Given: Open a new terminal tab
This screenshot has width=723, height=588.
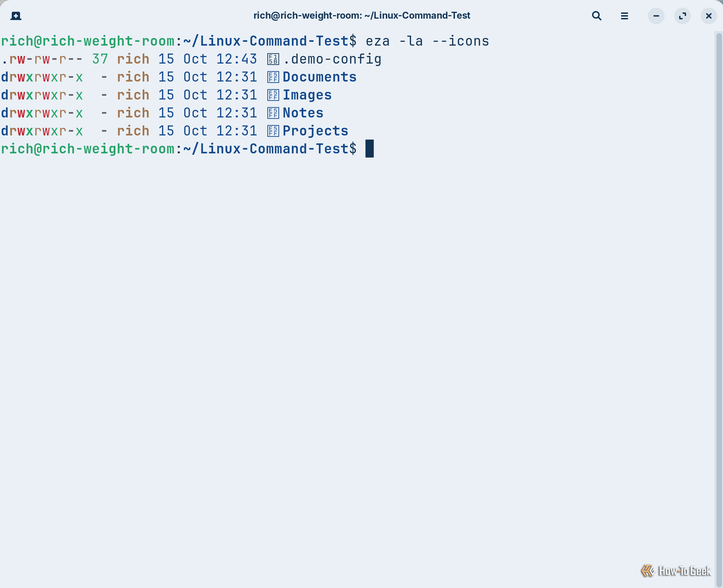Looking at the screenshot, I should pos(16,16).
